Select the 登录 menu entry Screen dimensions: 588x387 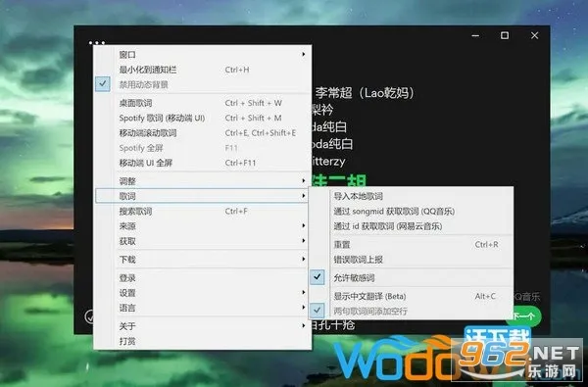(203, 278)
